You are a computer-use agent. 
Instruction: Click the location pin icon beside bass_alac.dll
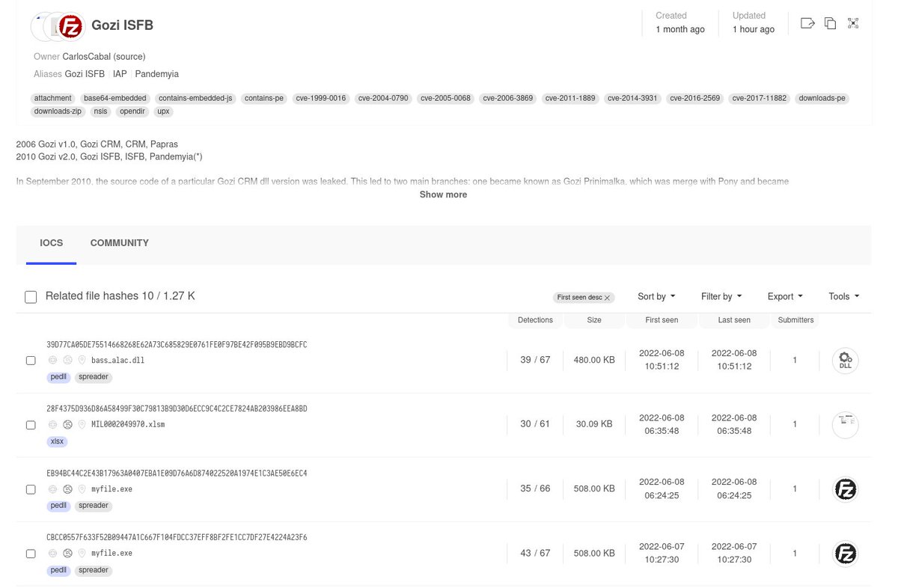click(x=82, y=360)
